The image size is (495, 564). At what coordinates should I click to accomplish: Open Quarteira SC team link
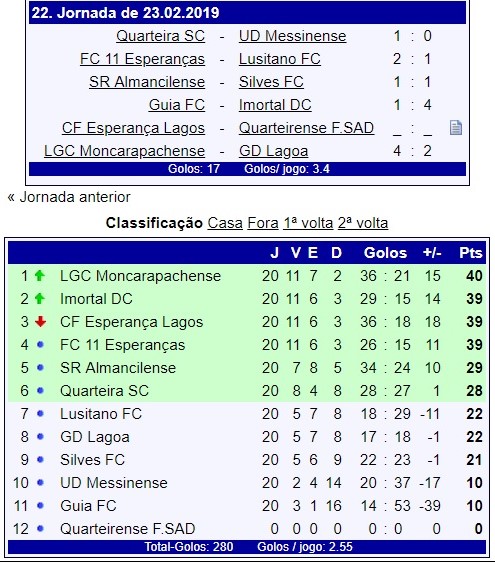pos(160,36)
